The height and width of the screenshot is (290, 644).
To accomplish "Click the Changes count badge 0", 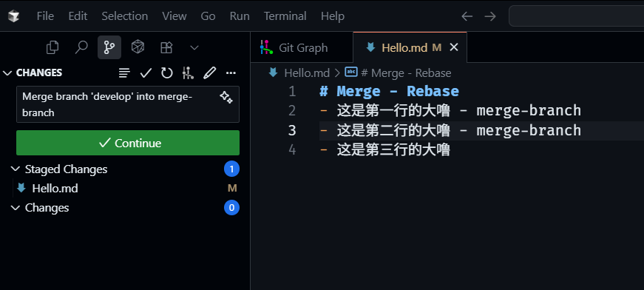I will [x=231, y=208].
